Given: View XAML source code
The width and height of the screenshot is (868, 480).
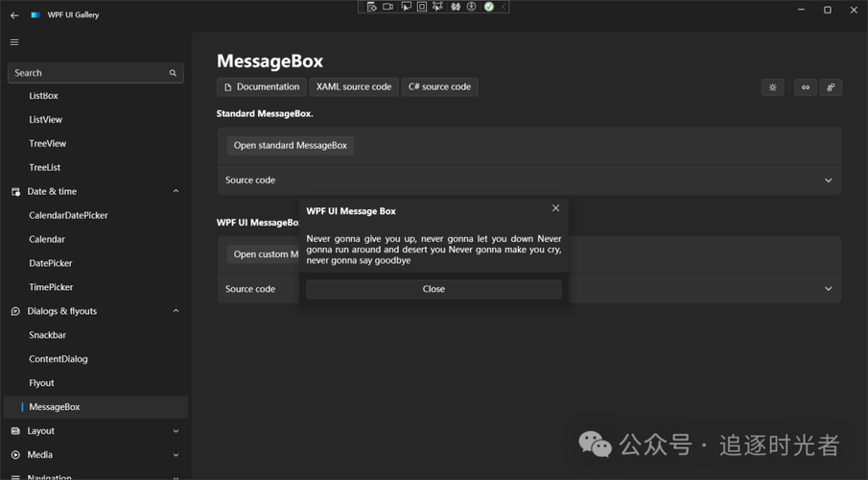Looking at the screenshot, I should coord(354,87).
